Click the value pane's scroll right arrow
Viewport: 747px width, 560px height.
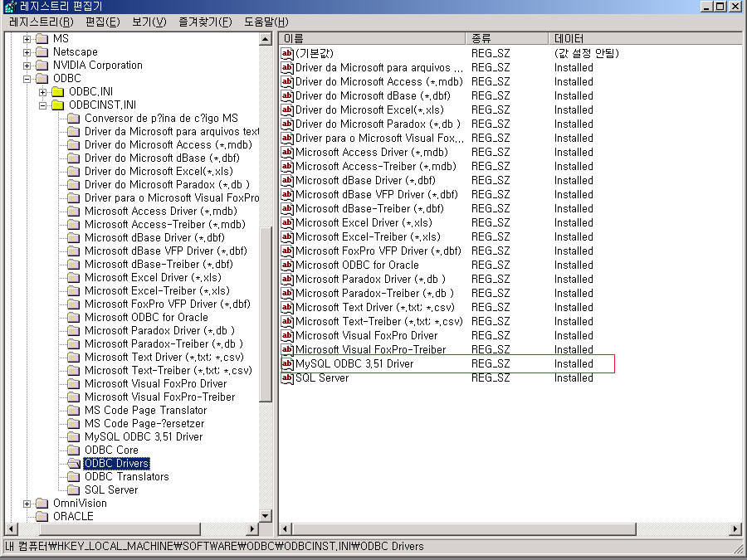point(736,528)
